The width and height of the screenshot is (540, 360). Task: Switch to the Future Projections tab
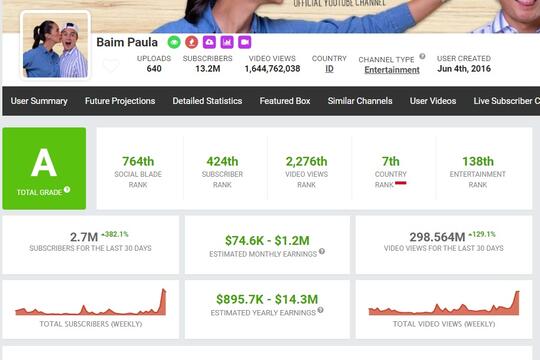[120, 101]
